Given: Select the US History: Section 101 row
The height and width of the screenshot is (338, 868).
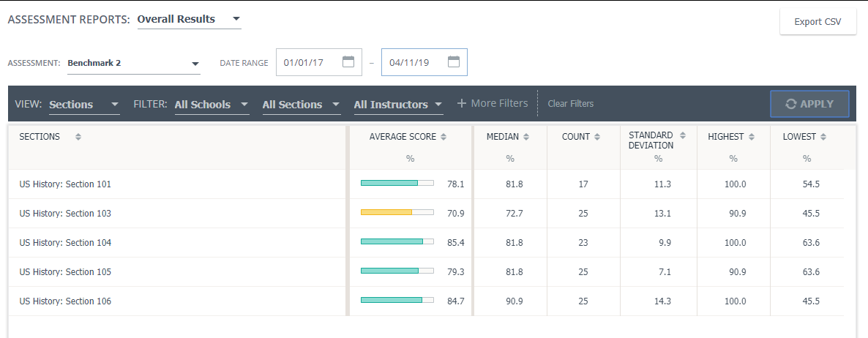Looking at the screenshot, I should pyautogui.click(x=66, y=184).
